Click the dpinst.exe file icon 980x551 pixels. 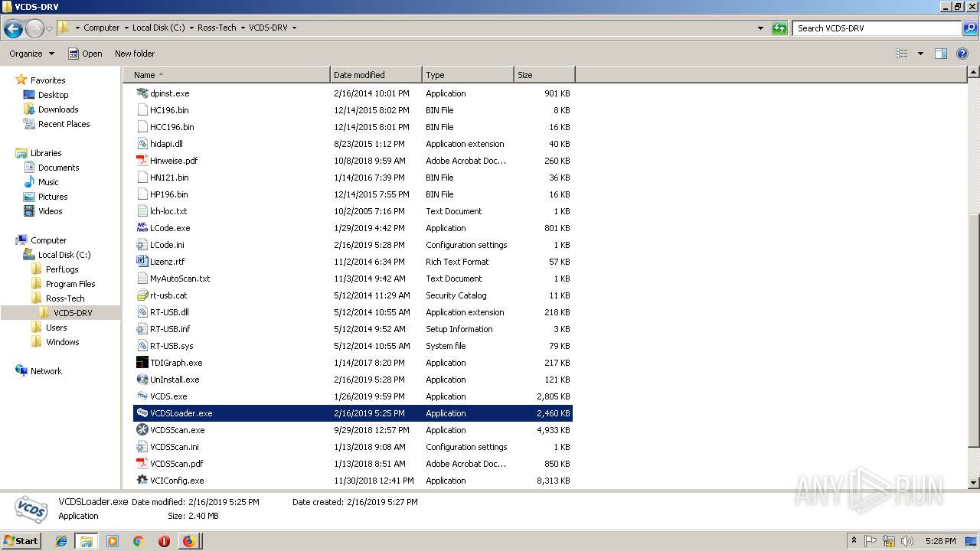click(x=142, y=93)
